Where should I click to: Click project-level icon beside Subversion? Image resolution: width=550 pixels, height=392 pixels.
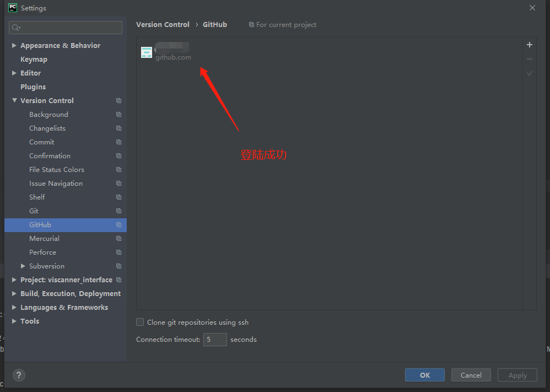(x=118, y=266)
